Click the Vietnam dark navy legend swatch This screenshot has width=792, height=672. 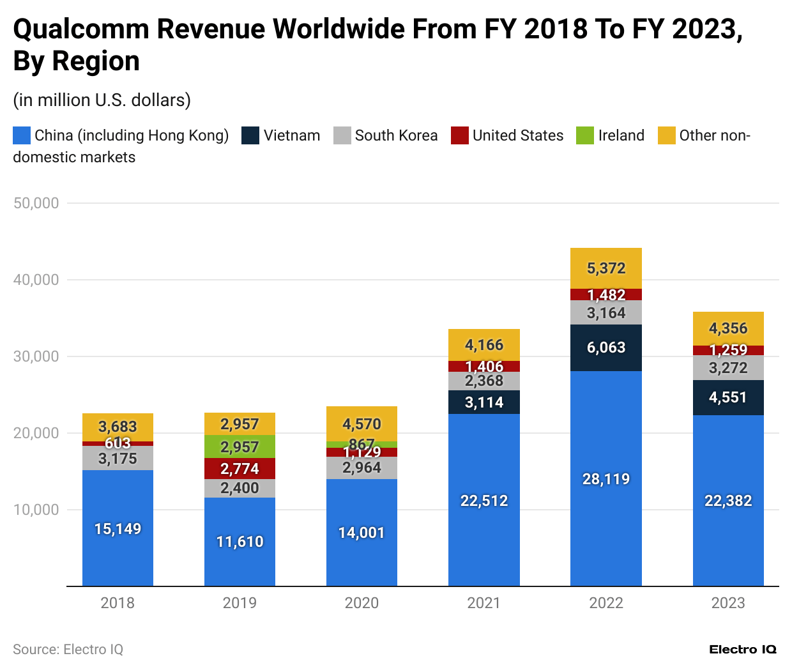point(250,135)
